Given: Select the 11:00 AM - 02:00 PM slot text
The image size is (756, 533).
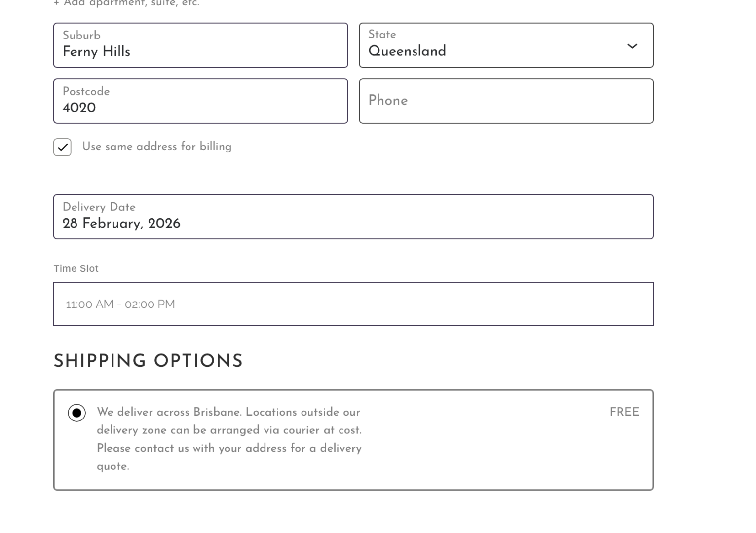Looking at the screenshot, I should point(120,305).
